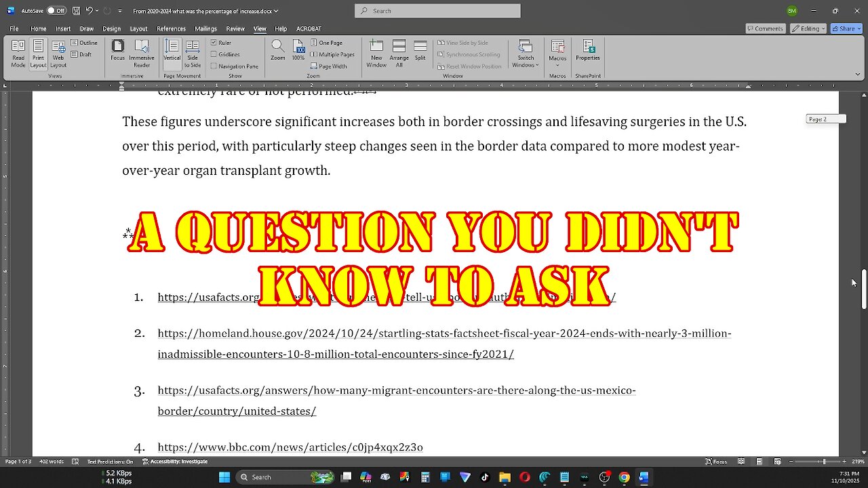
Task: Click the zoom out minus button
Action: pos(790,462)
